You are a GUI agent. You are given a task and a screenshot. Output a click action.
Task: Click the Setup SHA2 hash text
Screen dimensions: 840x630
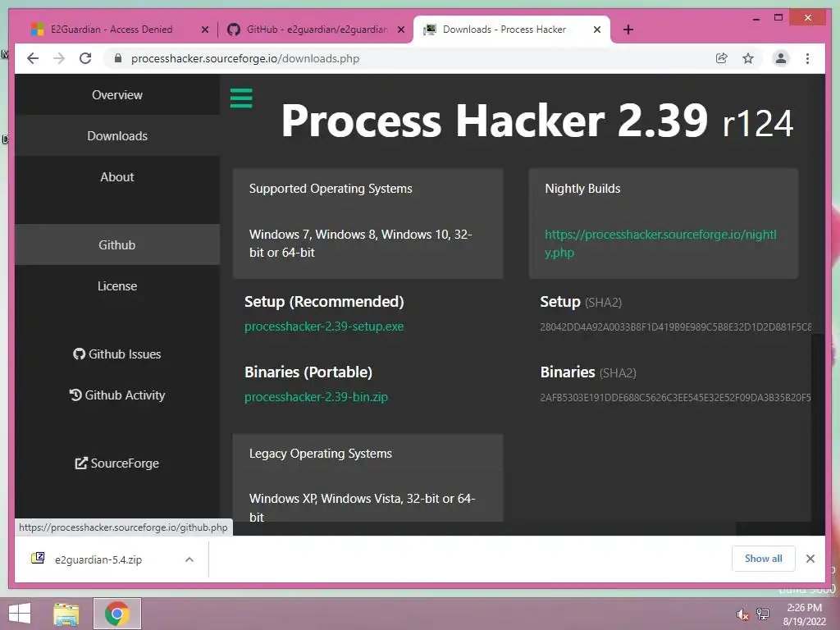[676, 326]
